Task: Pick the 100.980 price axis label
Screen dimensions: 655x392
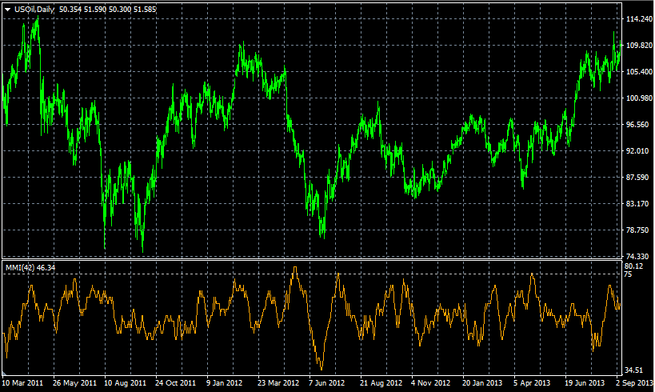Action: pyautogui.click(x=639, y=98)
